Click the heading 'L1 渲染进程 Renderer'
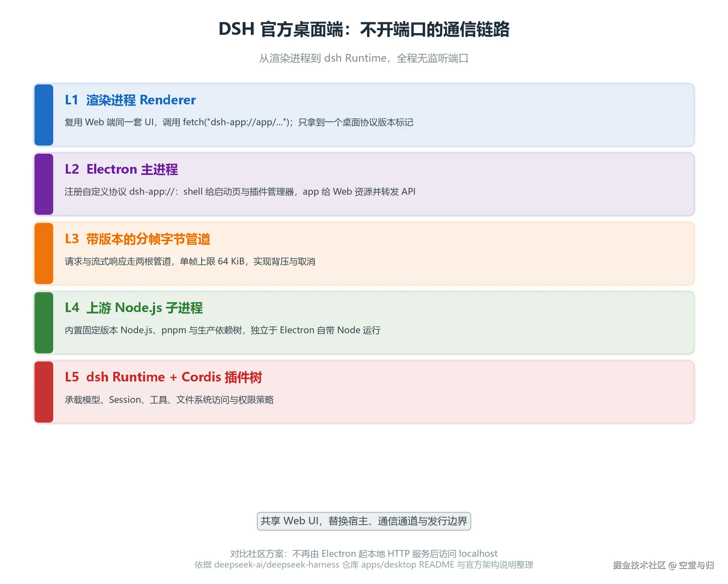 click(130, 100)
